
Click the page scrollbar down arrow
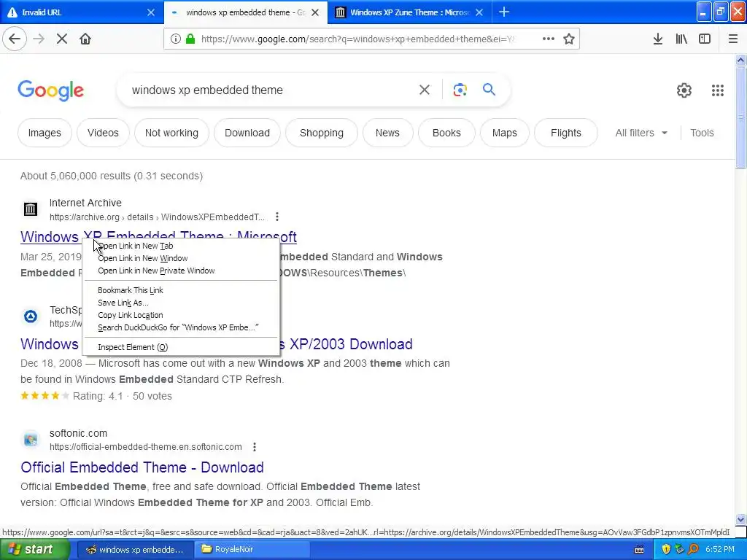click(x=740, y=519)
